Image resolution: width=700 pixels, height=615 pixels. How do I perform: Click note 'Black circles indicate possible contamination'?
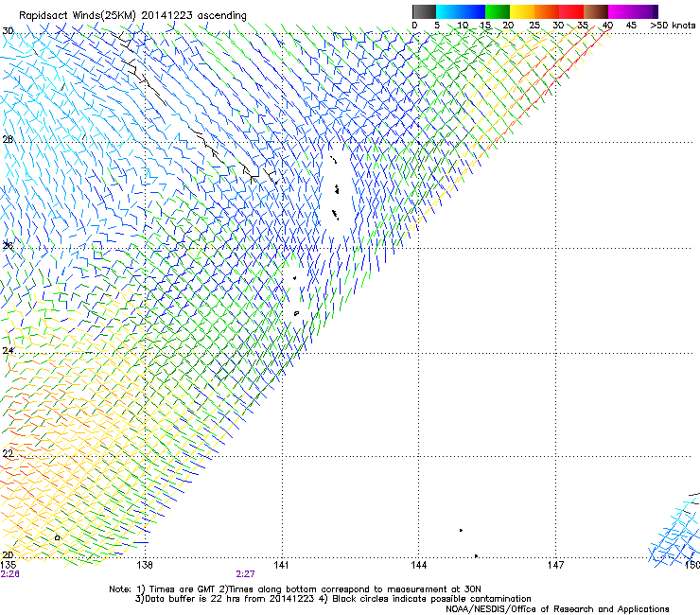[x=431, y=599]
